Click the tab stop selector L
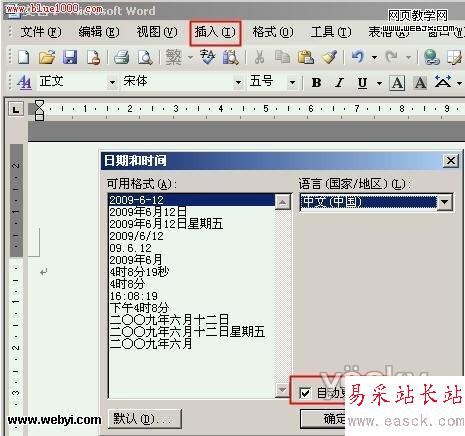Image resolution: width=465 pixels, height=436 pixels. (16, 109)
